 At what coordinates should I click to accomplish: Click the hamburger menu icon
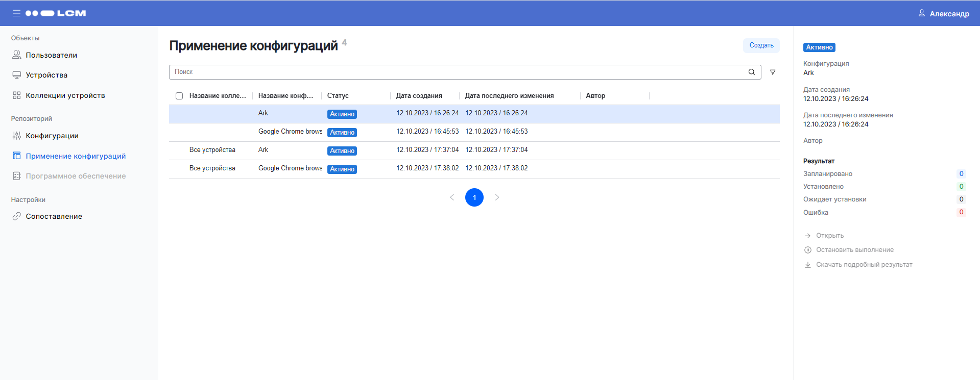(17, 13)
